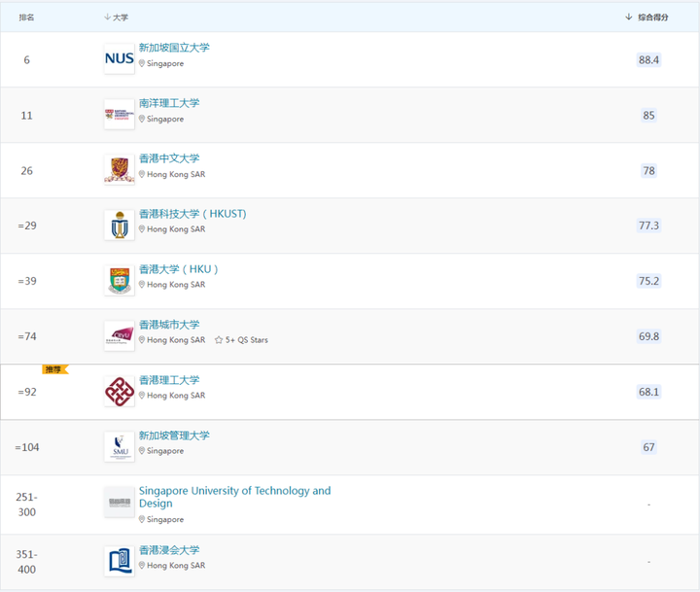Click location pin under 香港科技大学
The image size is (700, 592).
[142, 229]
